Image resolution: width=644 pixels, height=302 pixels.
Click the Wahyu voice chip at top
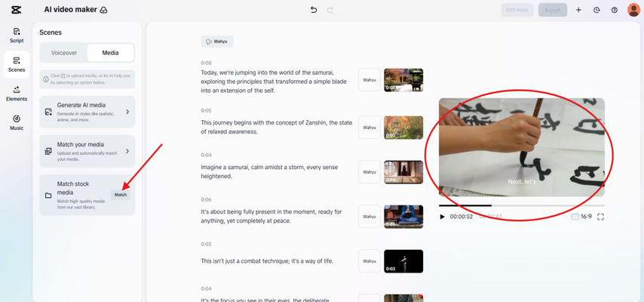pyautogui.click(x=217, y=42)
